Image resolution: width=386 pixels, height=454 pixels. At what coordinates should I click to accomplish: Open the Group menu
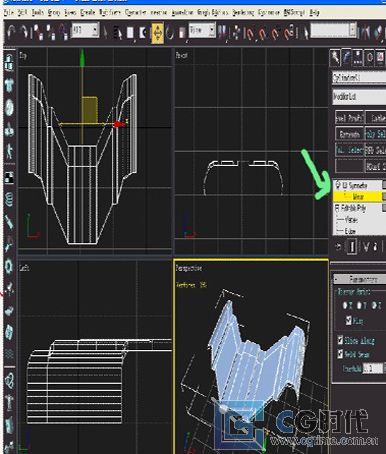pyautogui.click(x=54, y=13)
